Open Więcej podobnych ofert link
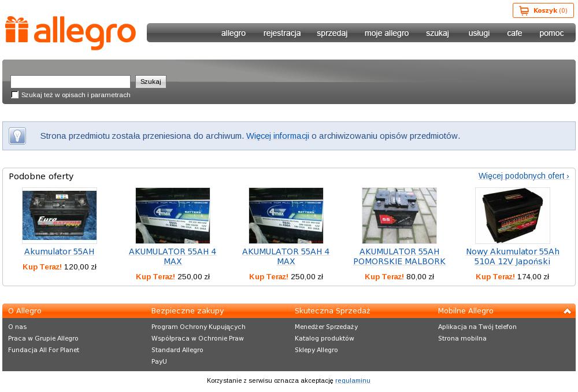Screen dimensions: 578x392 (524, 176)
